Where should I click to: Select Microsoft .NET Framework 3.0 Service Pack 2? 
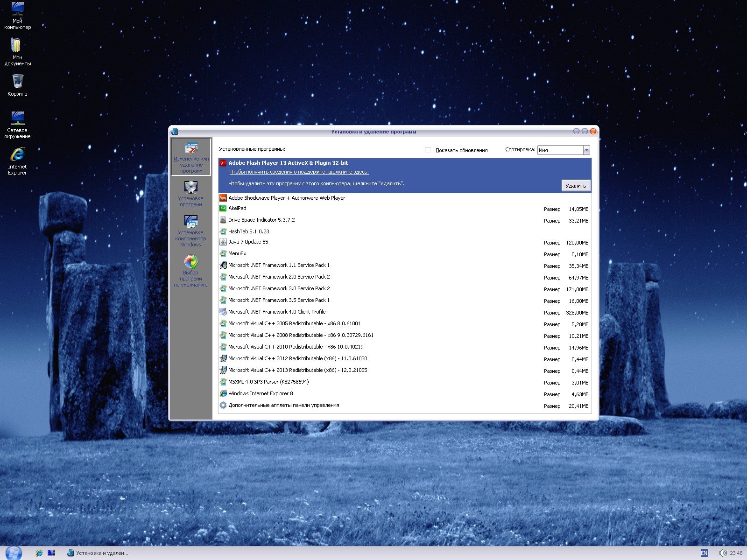[x=405, y=289]
